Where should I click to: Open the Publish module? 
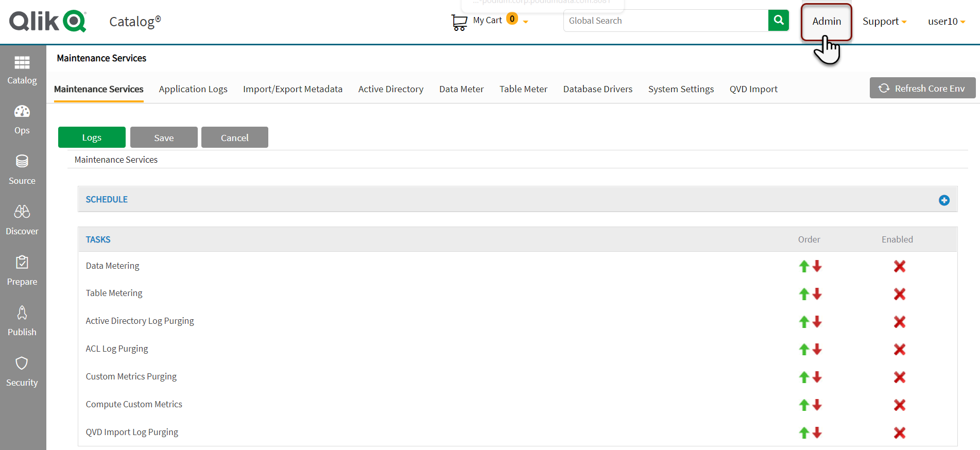click(22, 322)
